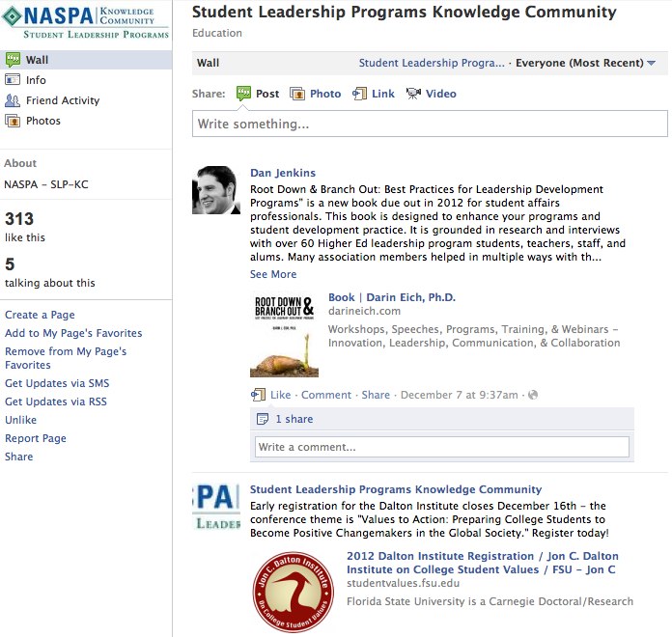Click the green Post share icon

[243, 94]
